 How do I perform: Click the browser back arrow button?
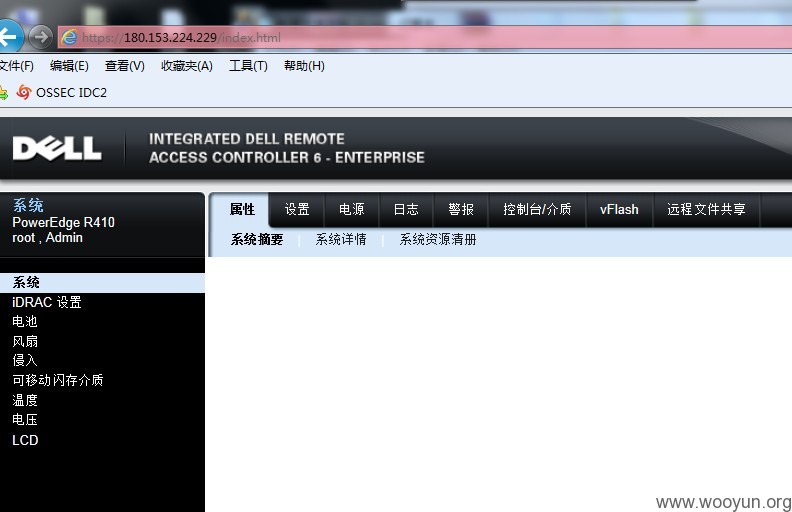pyautogui.click(x=9, y=36)
